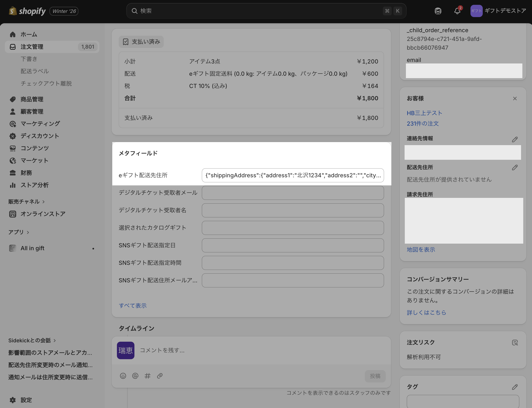This screenshot has height=408, width=532.
Task: Open the ギフトデモストア account menu
Action: (498, 11)
